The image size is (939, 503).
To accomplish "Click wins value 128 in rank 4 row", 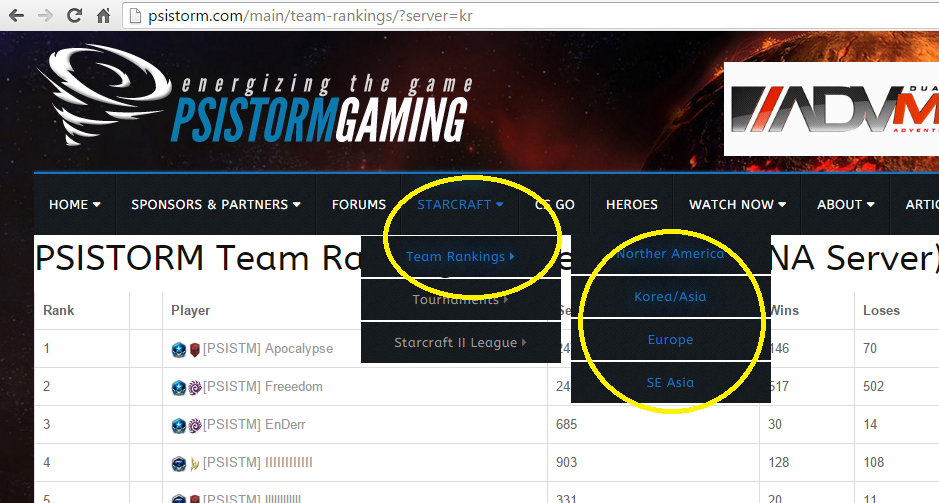I will click(779, 462).
